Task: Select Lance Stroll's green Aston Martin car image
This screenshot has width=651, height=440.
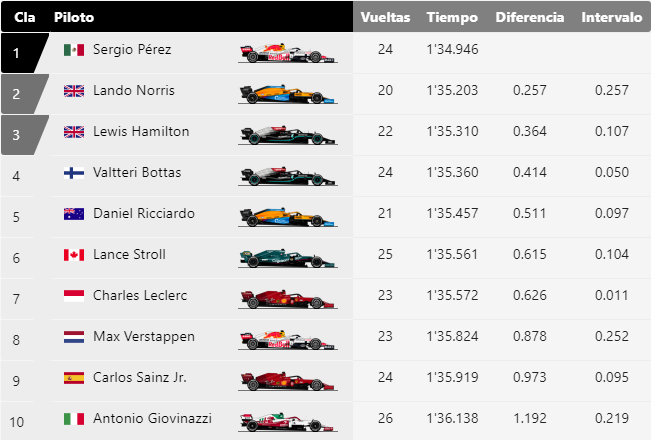Action: (287, 258)
